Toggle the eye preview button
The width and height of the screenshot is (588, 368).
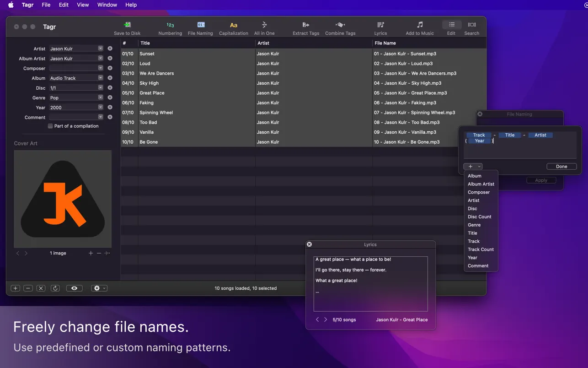pyautogui.click(x=74, y=288)
